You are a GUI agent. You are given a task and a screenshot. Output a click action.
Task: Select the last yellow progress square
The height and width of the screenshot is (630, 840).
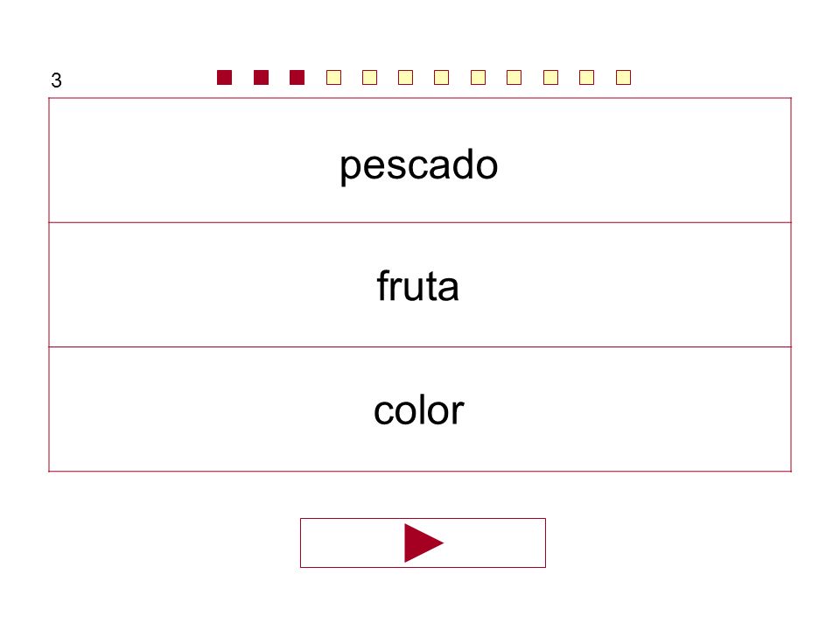(x=623, y=78)
